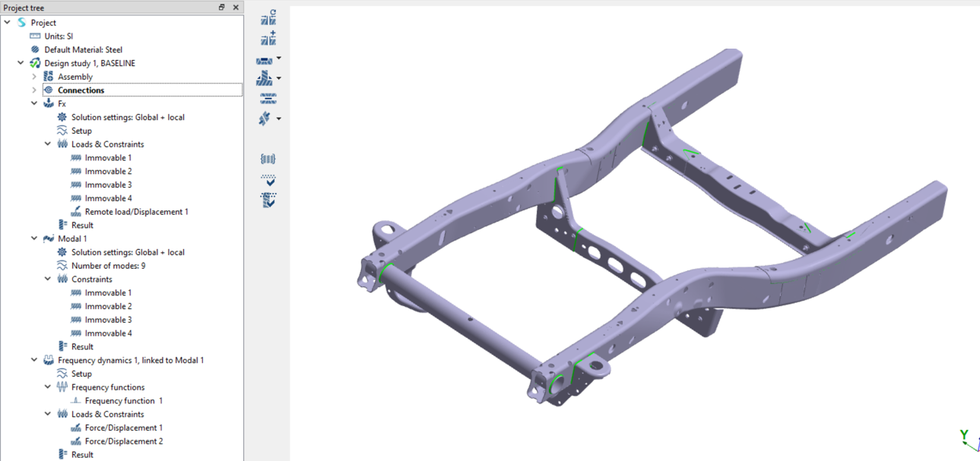980x461 pixels.
Task: Click the Assembly node icon
Action: point(49,77)
